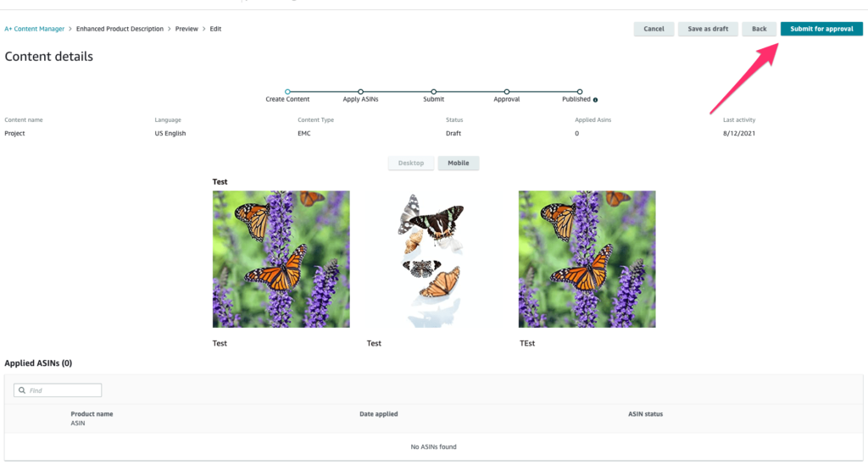Click the Find ASIN search field
This screenshot has height=476, width=868.
[x=58, y=390]
